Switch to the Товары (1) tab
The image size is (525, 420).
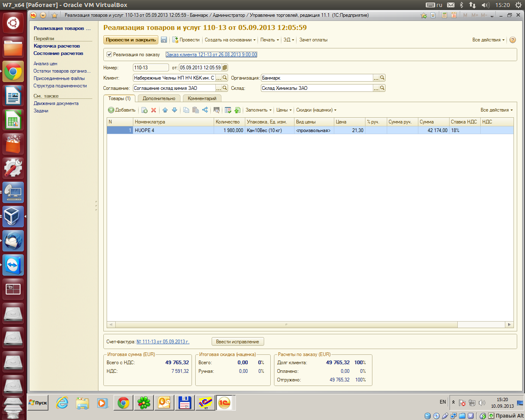pyautogui.click(x=119, y=98)
